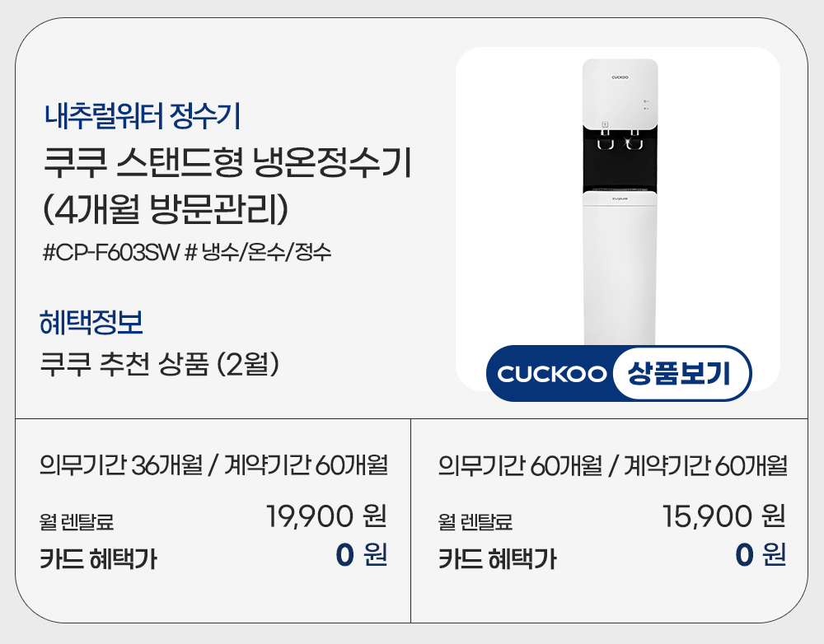Viewport: 824px width, 644px height.
Task: Click the CUCKOO brand mark on the purifier top
Action: 620,77
